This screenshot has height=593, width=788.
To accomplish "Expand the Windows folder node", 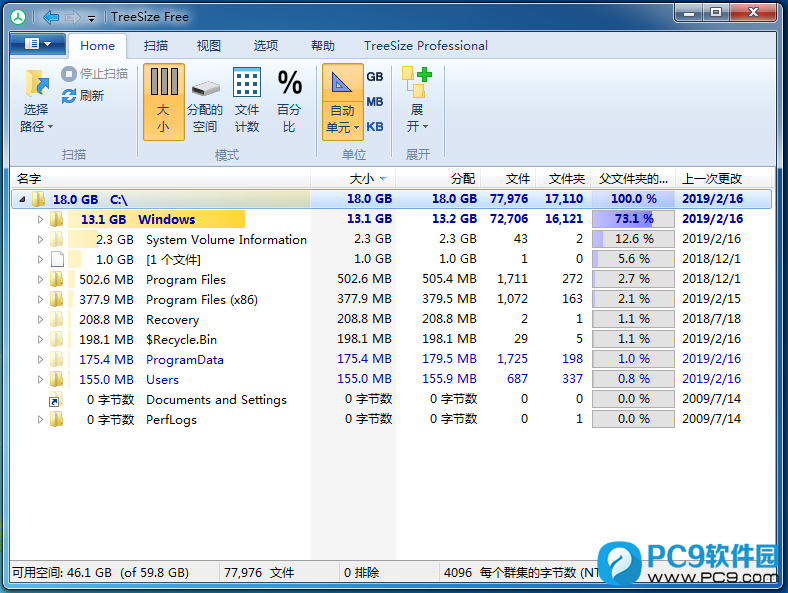I will point(40,219).
